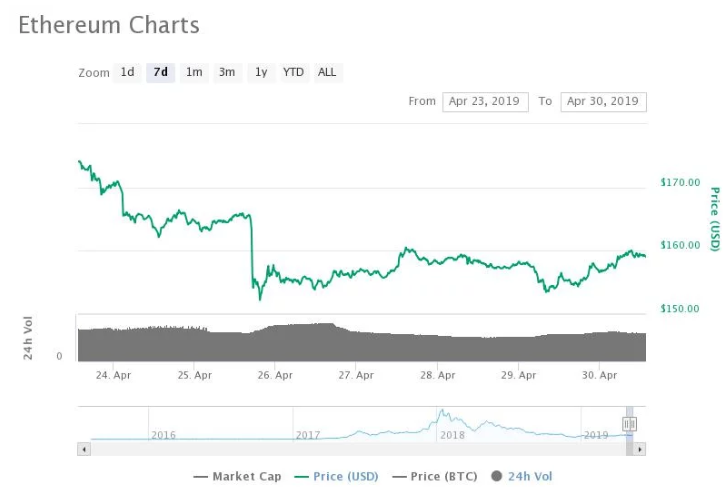Click the To date field

pyautogui.click(x=603, y=101)
